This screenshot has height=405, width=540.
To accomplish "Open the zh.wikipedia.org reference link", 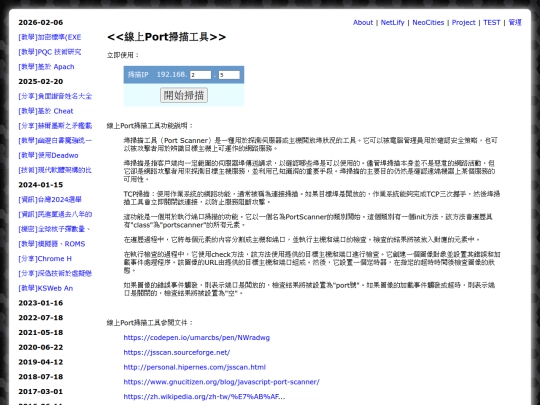I will pyautogui.click(x=204, y=397).
